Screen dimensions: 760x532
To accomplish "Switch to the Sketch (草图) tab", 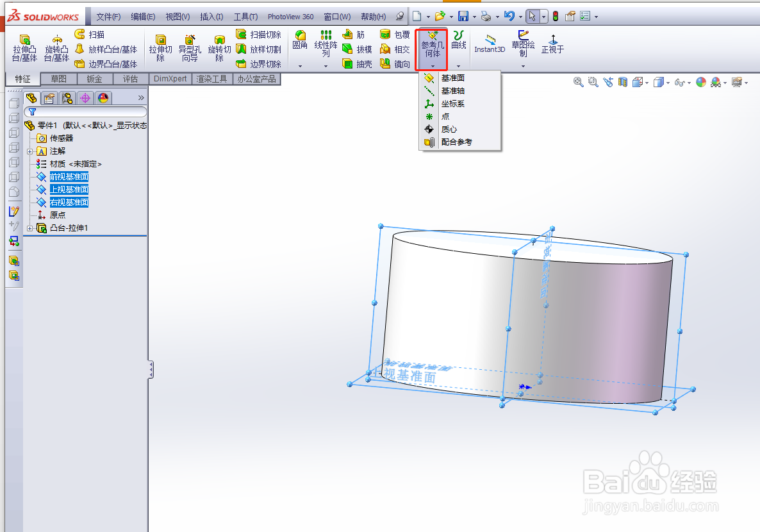I will click(59, 79).
